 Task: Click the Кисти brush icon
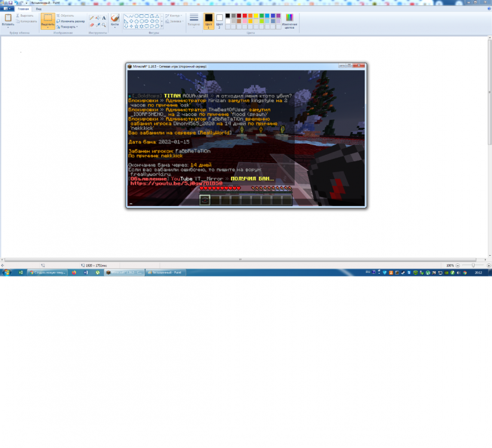115,17
